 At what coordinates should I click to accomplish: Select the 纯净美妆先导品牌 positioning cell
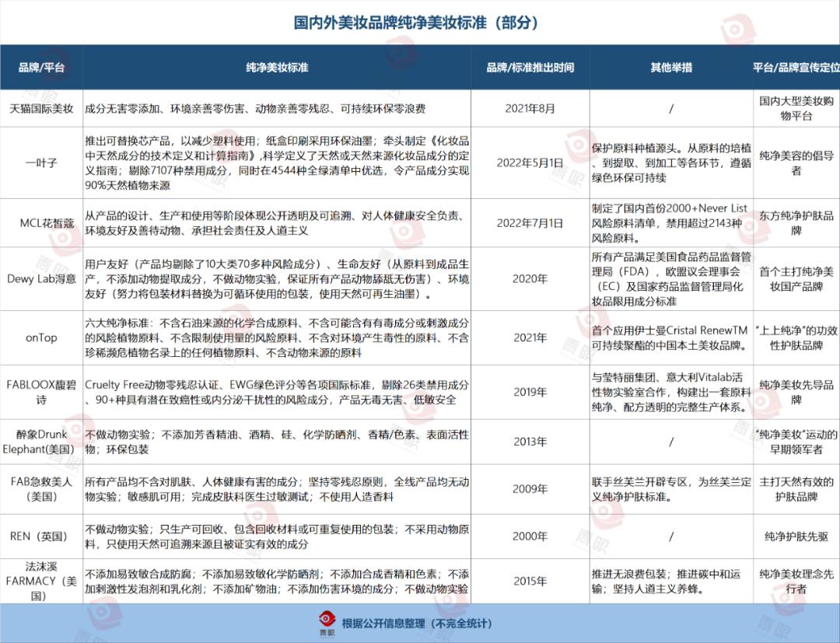(796, 393)
